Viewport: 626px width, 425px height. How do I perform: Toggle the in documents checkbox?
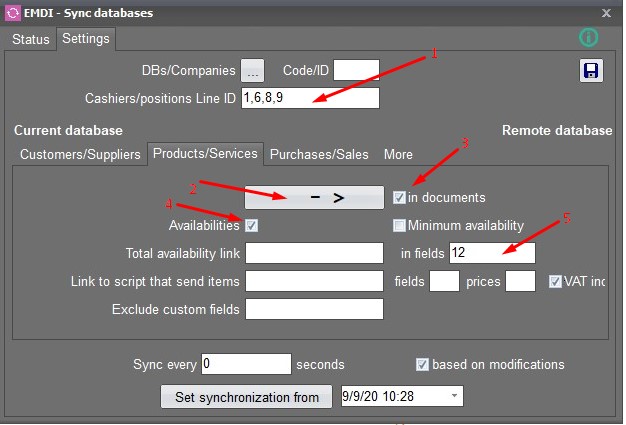pos(399,198)
